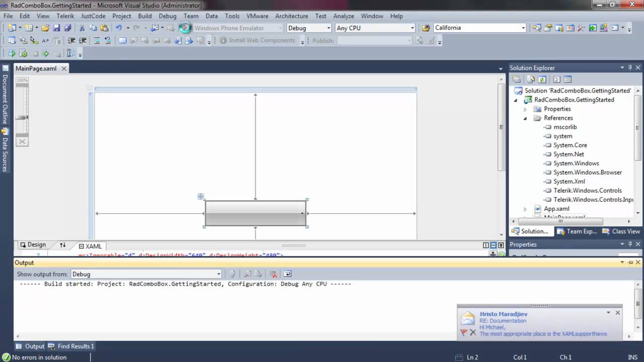Select Telerik.Windows.Controls reference

point(588,191)
